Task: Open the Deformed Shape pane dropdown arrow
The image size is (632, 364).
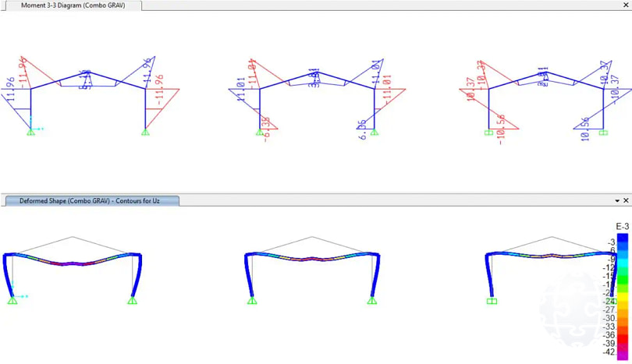Action: point(616,201)
